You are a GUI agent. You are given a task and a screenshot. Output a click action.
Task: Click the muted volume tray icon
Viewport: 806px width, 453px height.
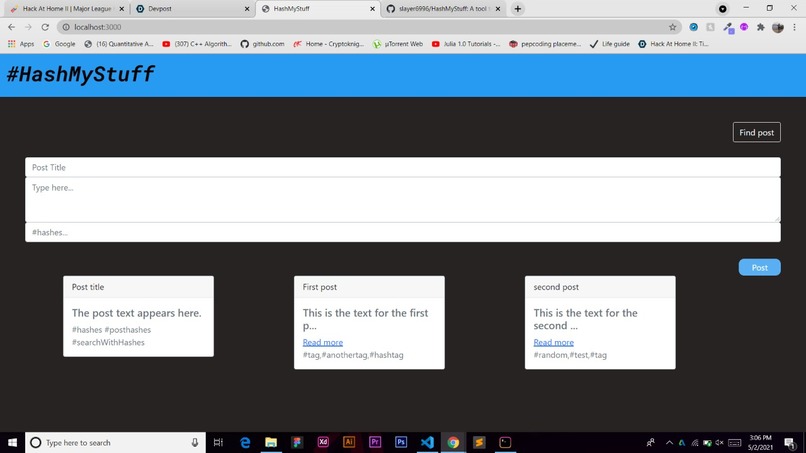pos(719,442)
